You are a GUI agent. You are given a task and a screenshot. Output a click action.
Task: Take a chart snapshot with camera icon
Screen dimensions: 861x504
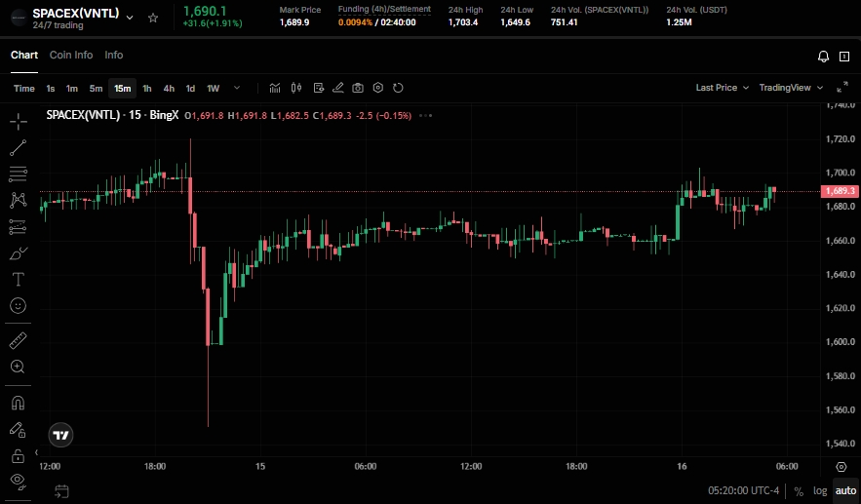(358, 88)
